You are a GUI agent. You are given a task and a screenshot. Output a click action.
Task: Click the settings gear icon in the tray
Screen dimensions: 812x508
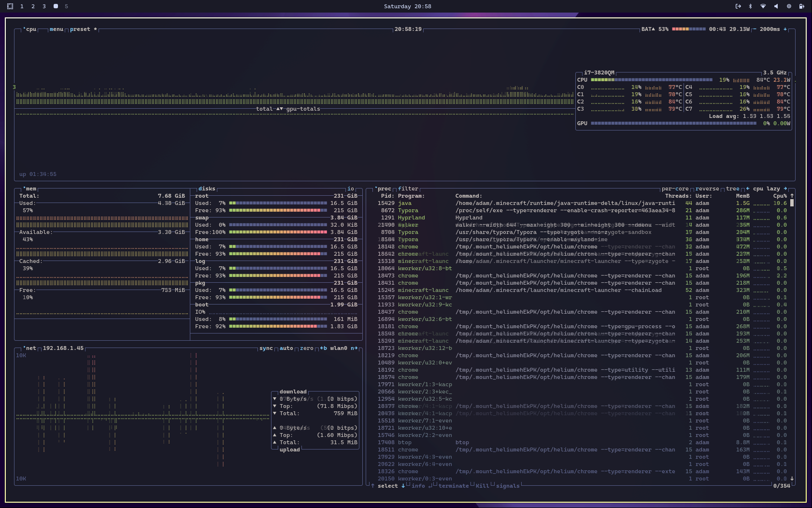coord(789,6)
